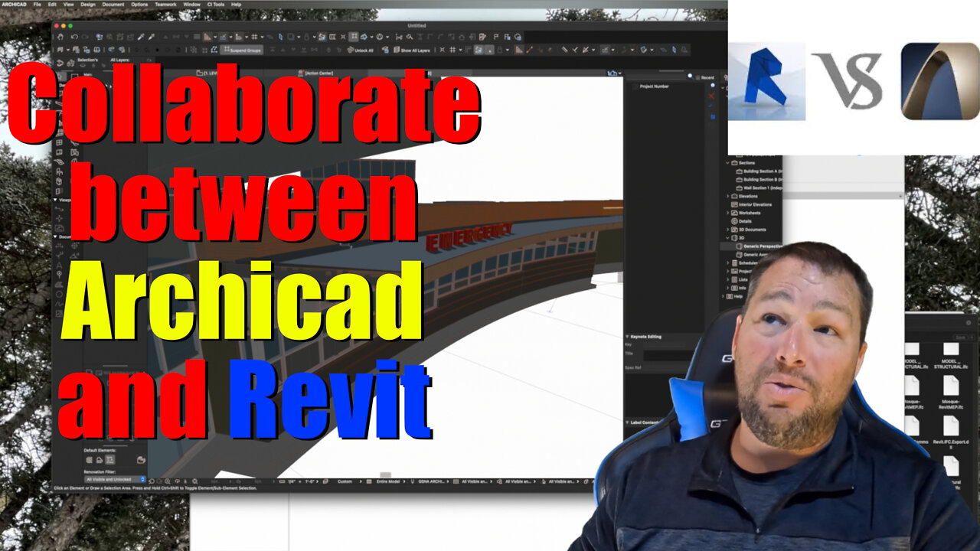Select Details in the Navigator

click(x=742, y=221)
